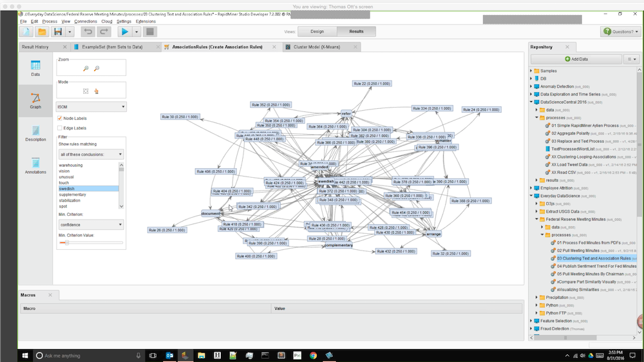Open Chrome from the taskbar
644x362 pixels.
[313, 356]
